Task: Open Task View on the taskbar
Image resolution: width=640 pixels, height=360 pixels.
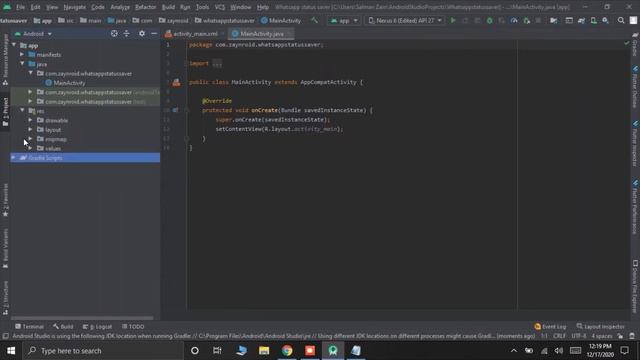Action: (217, 351)
